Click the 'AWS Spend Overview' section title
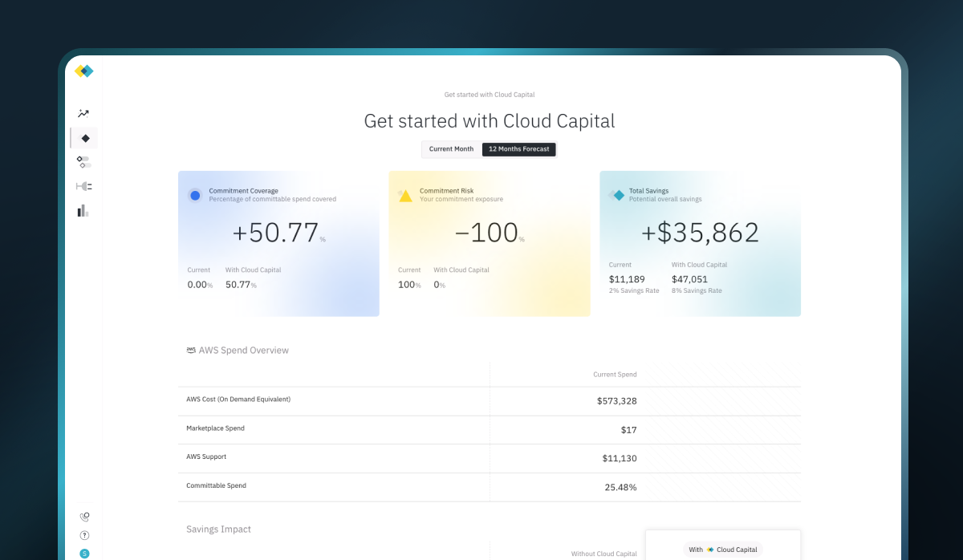 coord(243,351)
